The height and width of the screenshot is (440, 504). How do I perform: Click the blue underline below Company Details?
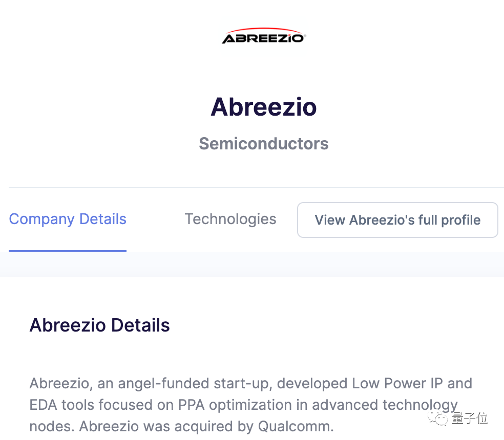pos(68,251)
